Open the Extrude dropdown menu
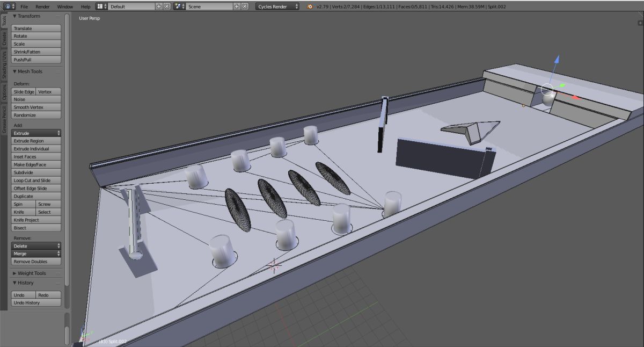644x347 pixels. pos(36,133)
